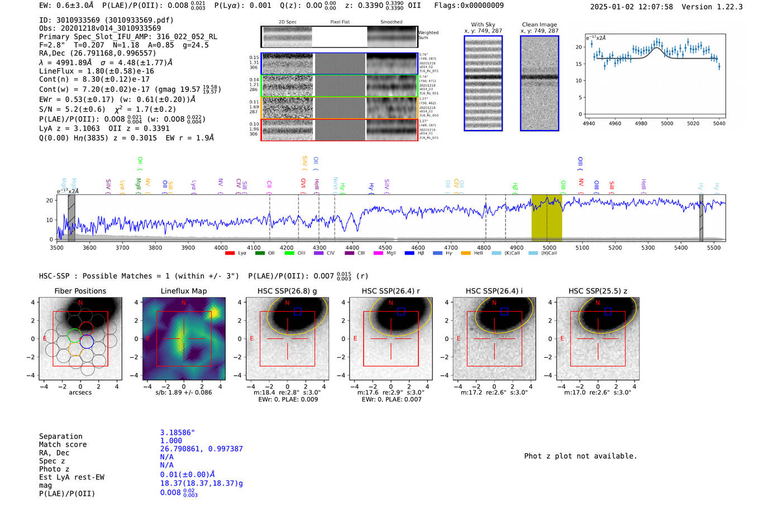Image resolution: width=782 pixels, height=532 pixels.
Task: Click the yellow highlighted band in the spectrum
Action: click(547, 218)
